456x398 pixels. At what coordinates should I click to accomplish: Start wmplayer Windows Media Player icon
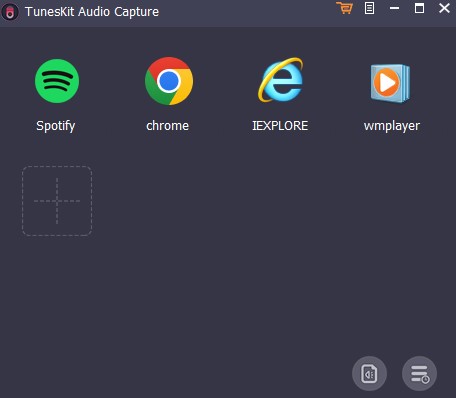point(390,83)
